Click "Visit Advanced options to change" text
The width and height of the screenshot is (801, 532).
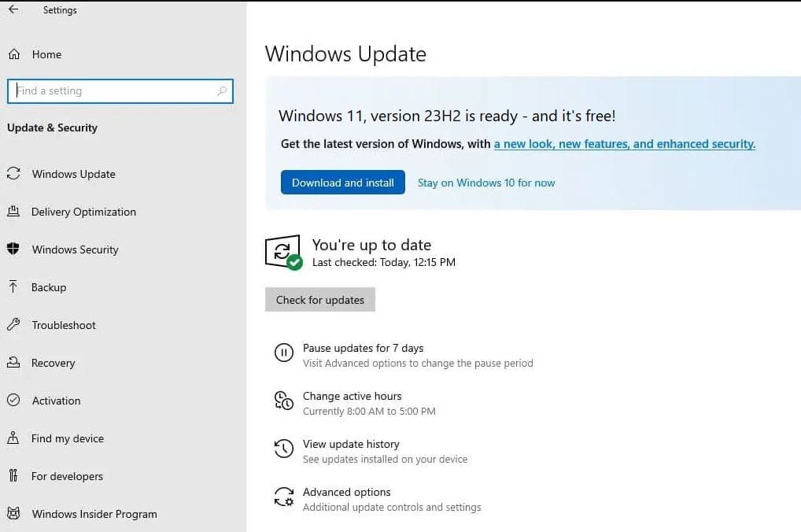[378, 364]
